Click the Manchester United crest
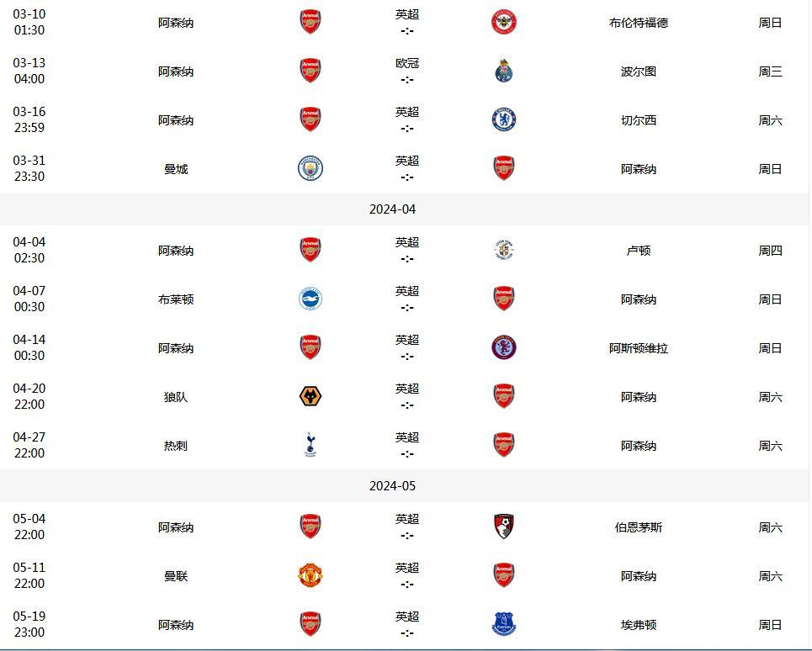This screenshot has width=812, height=651. [x=310, y=575]
